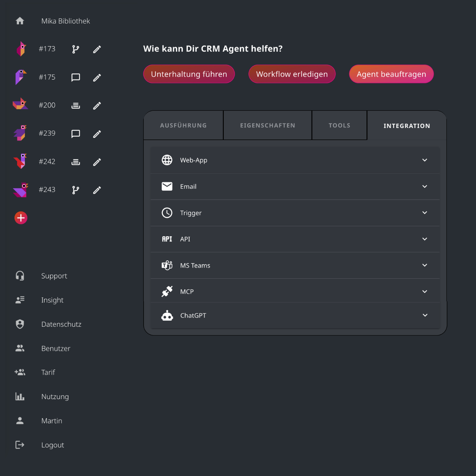Click the branch icon for agent #243
Screen dimensions: 476x476
point(76,190)
